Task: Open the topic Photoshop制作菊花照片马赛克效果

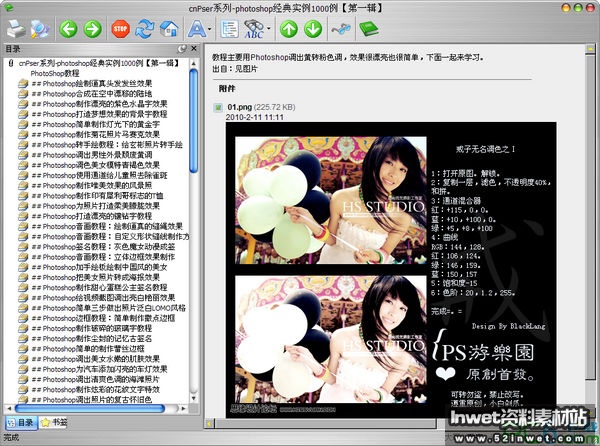Action: point(96,134)
